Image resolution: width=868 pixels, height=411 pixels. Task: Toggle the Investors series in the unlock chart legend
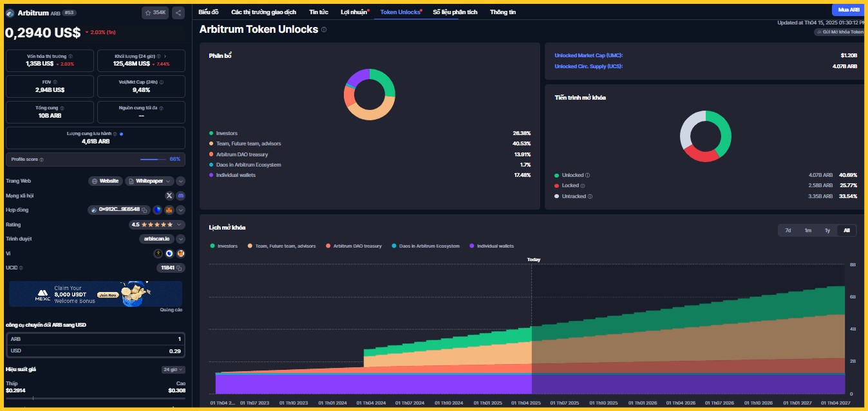(x=227, y=246)
